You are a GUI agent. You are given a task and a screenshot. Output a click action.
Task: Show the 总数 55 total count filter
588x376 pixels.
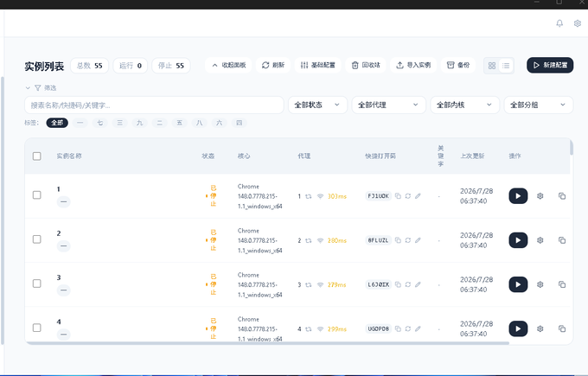(x=90, y=66)
